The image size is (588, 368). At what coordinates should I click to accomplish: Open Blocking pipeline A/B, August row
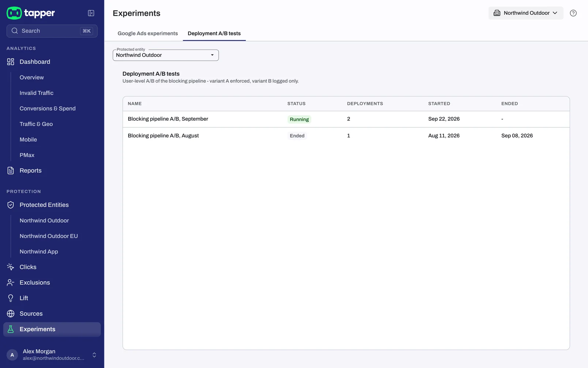pyautogui.click(x=346, y=136)
